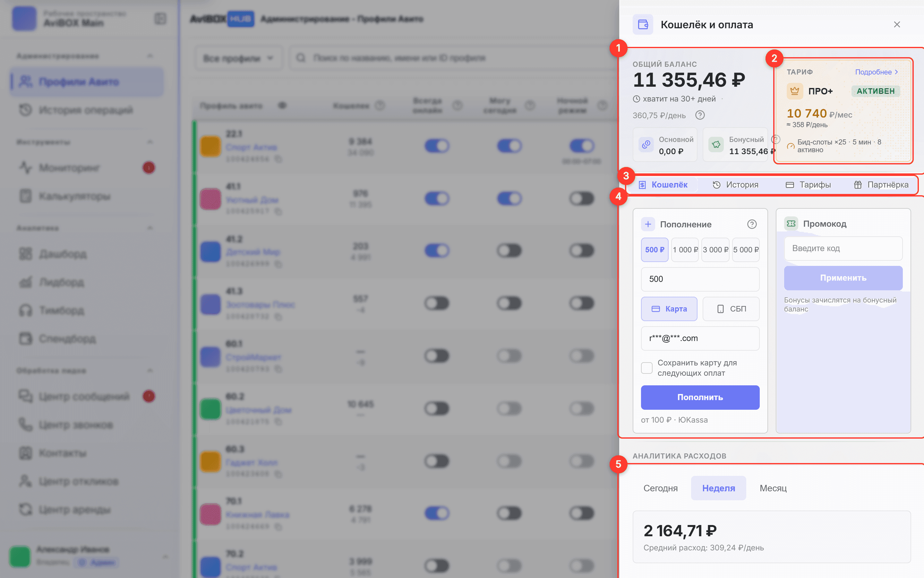Click the eye icon in Профиль авито header
The height and width of the screenshot is (578, 924).
282,106
